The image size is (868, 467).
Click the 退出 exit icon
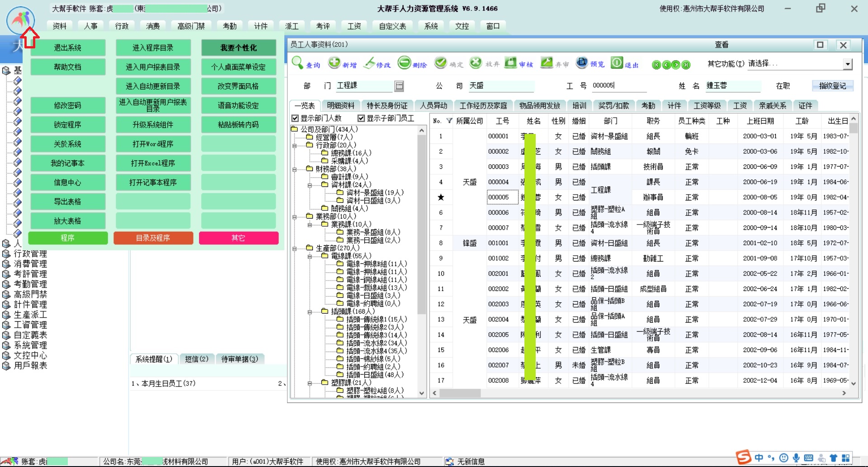click(x=617, y=63)
